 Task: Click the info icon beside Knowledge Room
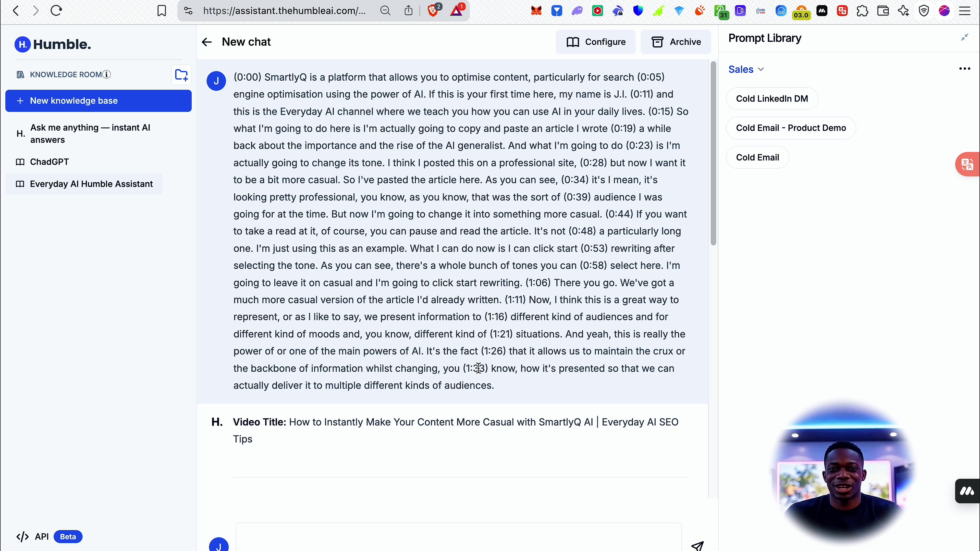click(107, 74)
